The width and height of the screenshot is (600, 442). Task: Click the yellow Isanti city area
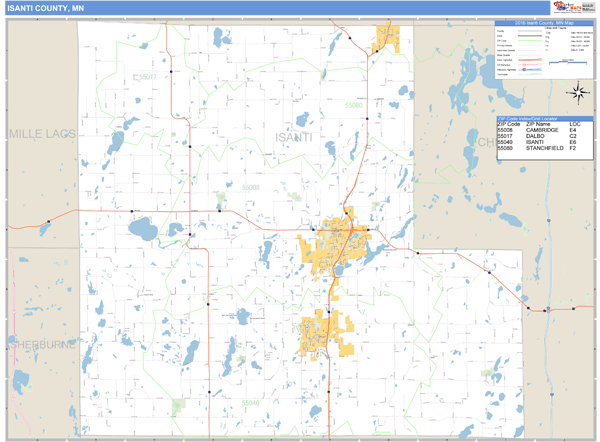(322, 333)
